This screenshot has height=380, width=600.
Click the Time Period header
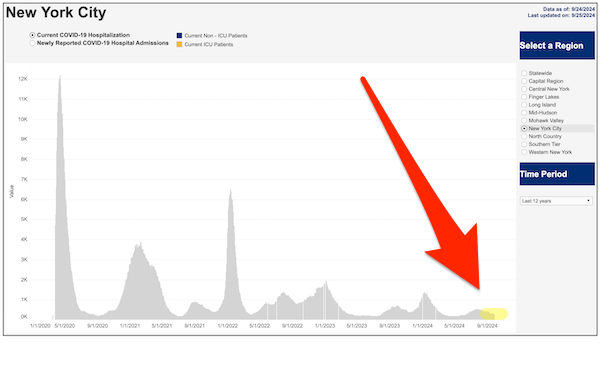click(557, 174)
